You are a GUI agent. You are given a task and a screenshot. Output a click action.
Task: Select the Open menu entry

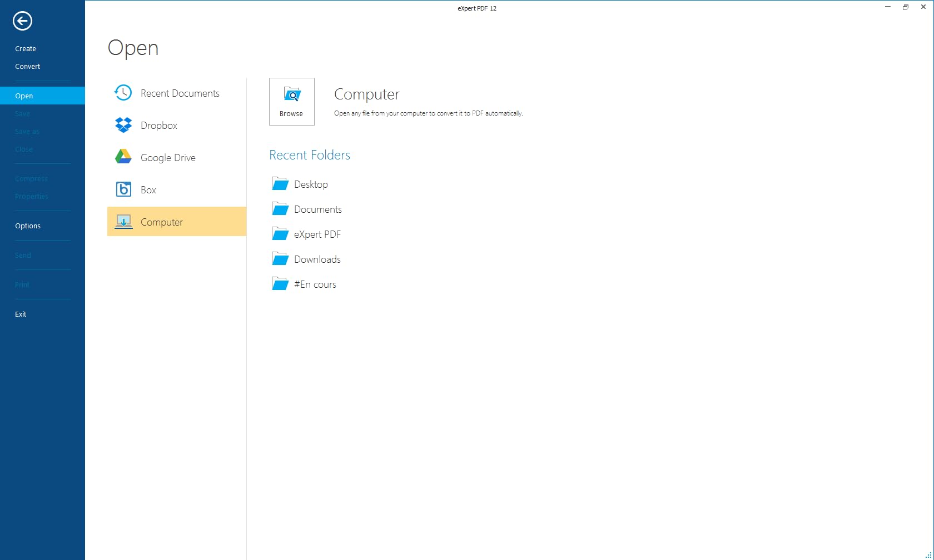(24, 96)
